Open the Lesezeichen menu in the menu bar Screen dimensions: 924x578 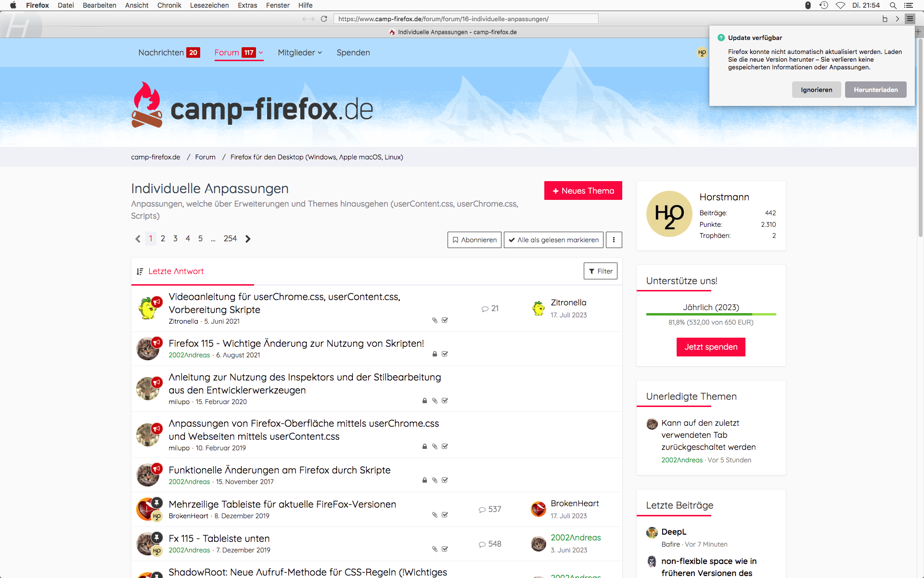(209, 5)
